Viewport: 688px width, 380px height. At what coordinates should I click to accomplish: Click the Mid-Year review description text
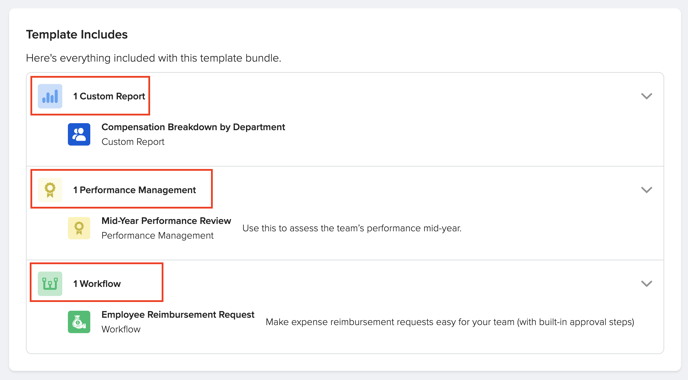click(x=352, y=228)
